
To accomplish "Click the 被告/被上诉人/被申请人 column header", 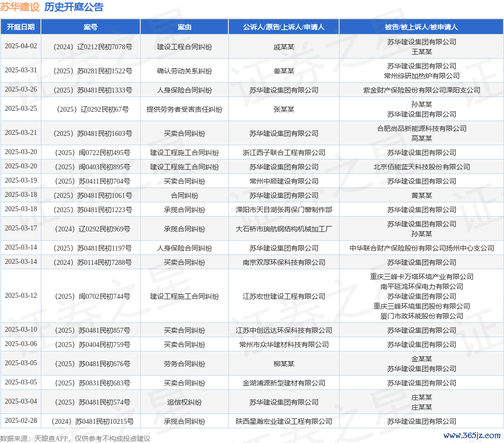I will 421,27.
